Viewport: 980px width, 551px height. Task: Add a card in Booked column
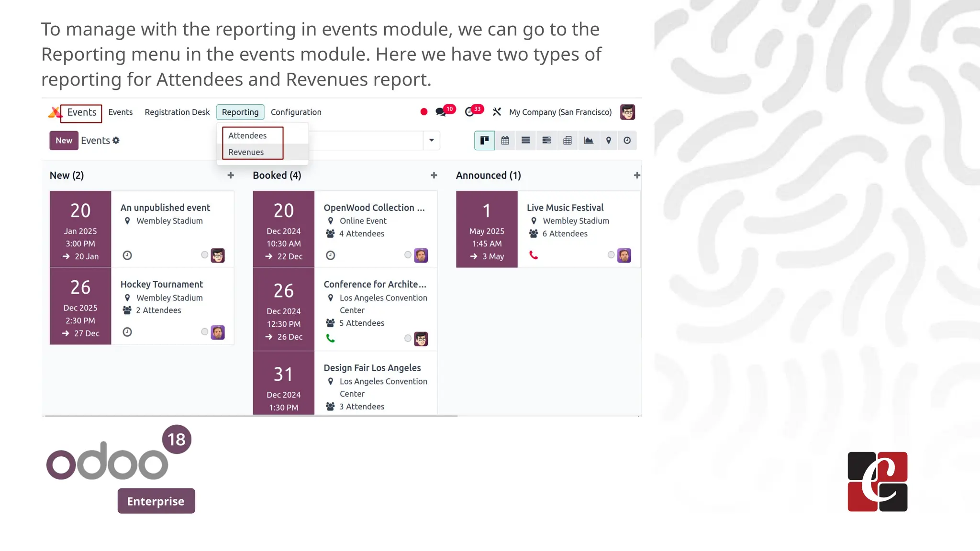pos(434,176)
